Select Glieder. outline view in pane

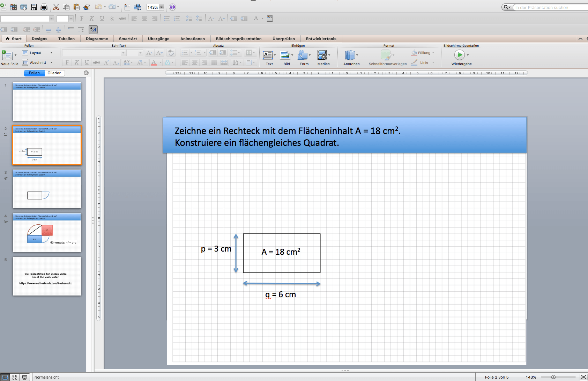[55, 73]
